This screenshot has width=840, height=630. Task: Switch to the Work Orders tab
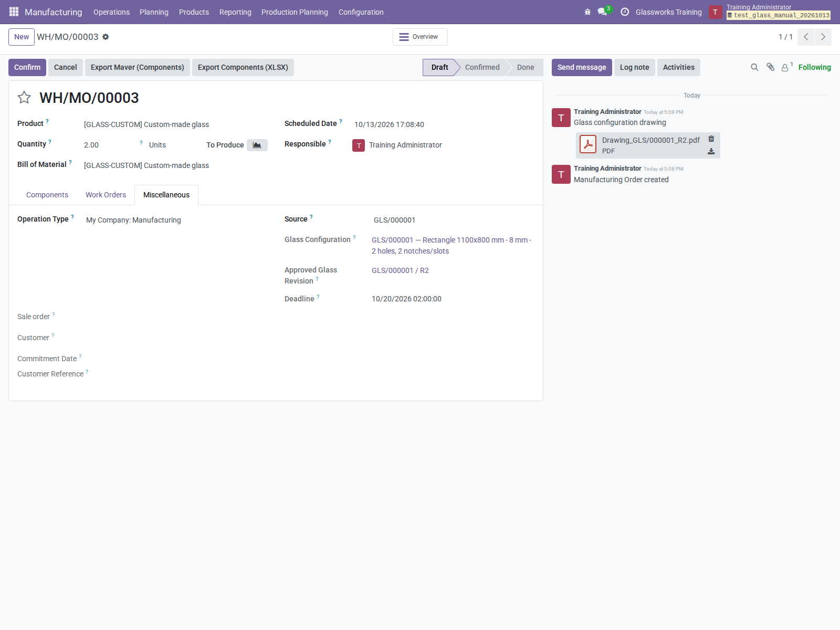click(106, 195)
